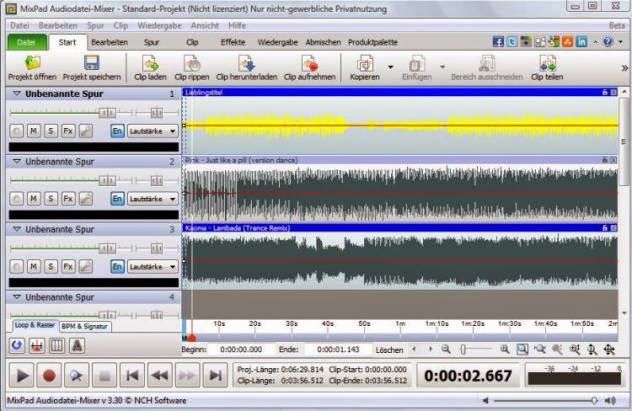Click the speaker icon at bottom right
Viewport: 632px width, 411px height.
click(x=610, y=400)
